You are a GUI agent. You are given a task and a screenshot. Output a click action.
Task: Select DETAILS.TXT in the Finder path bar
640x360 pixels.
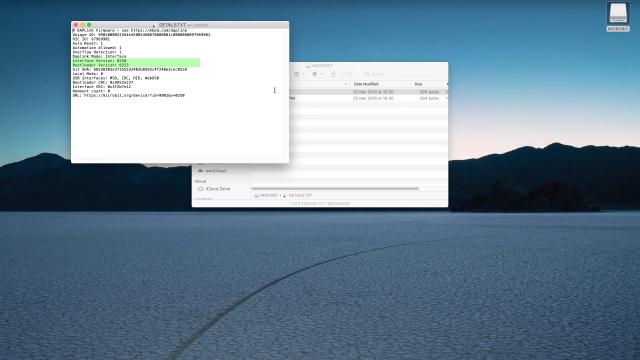(x=300, y=196)
